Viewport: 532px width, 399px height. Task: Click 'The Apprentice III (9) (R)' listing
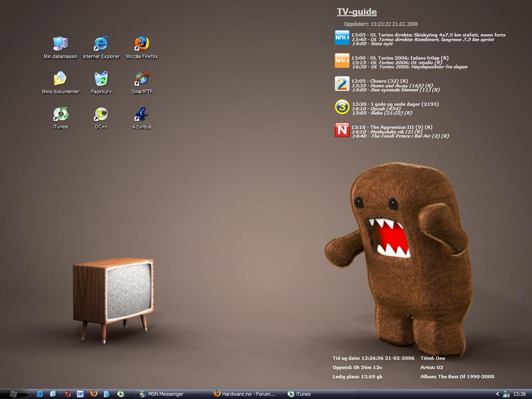click(392, 127)
